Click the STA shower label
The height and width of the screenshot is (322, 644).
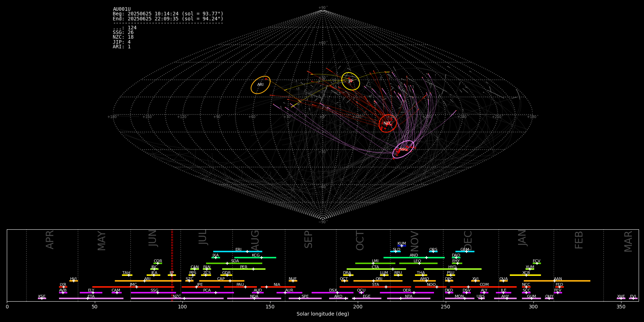pos(375,285)
